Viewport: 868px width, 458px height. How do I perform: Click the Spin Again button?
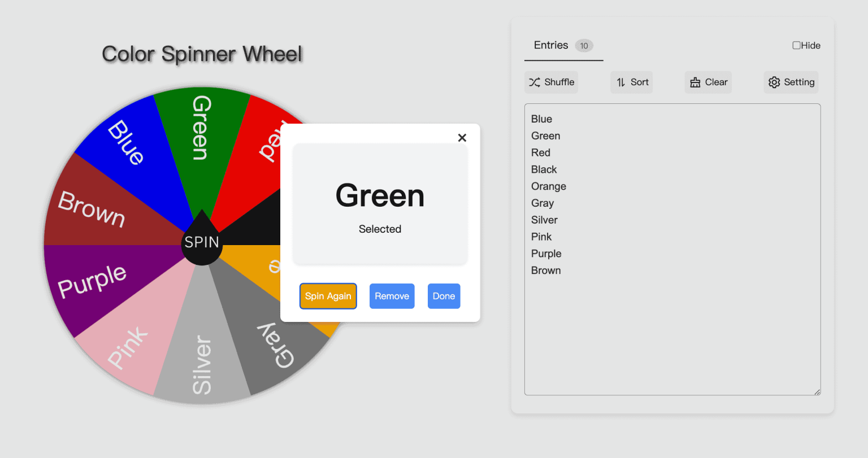tap(328, 296)
